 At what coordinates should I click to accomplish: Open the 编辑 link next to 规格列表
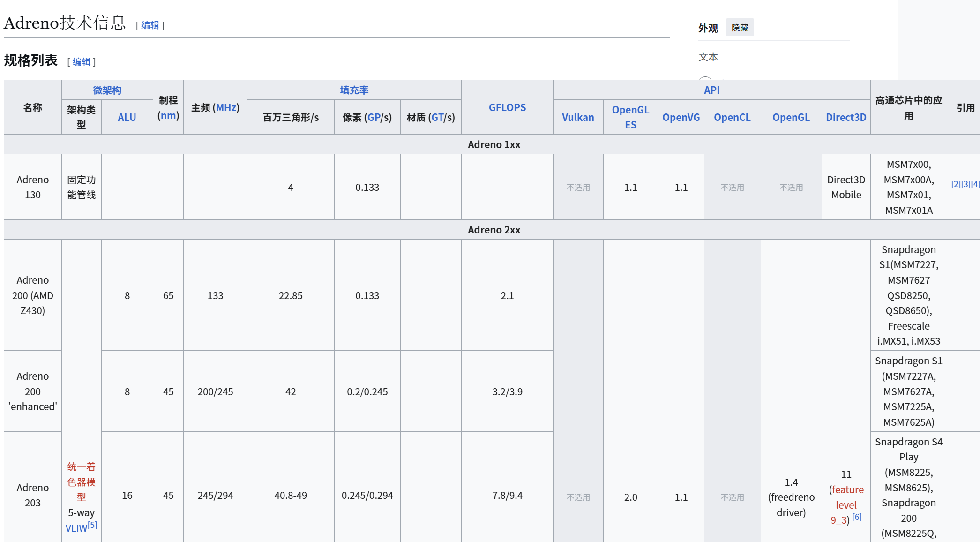click(81, 62)
